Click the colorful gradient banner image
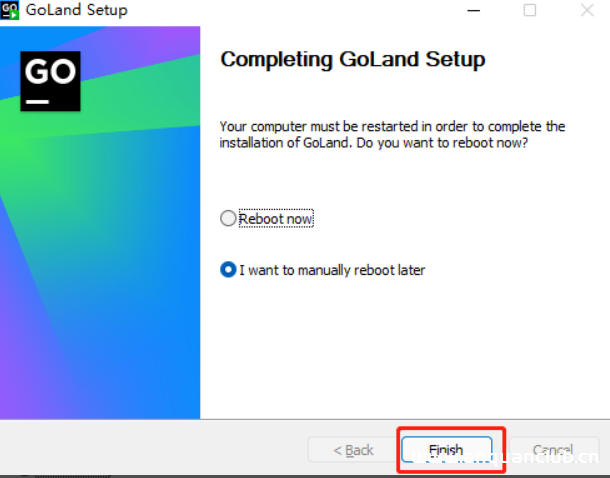This screenshot has width=610, height=478. click(x=100, y=250)
